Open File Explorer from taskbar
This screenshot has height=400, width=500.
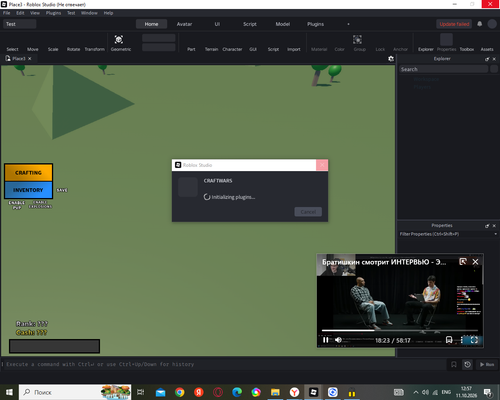point(275,392)
